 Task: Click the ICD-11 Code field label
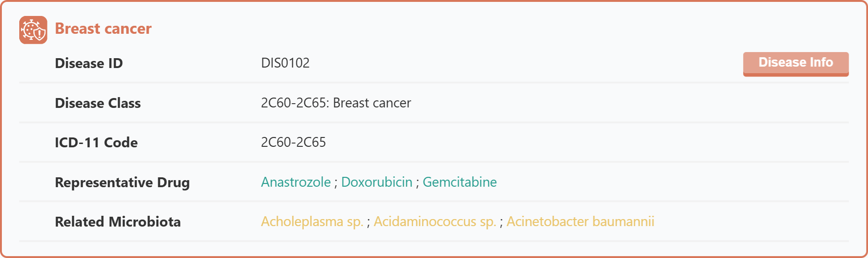tap(96, 143)
